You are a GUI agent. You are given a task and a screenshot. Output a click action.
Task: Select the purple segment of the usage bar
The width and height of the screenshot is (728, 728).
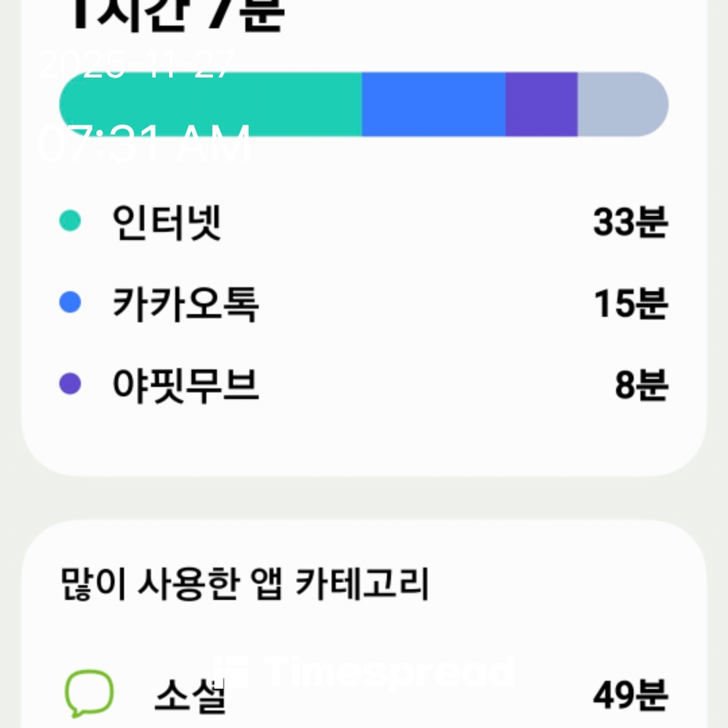(x=541, y=104)
